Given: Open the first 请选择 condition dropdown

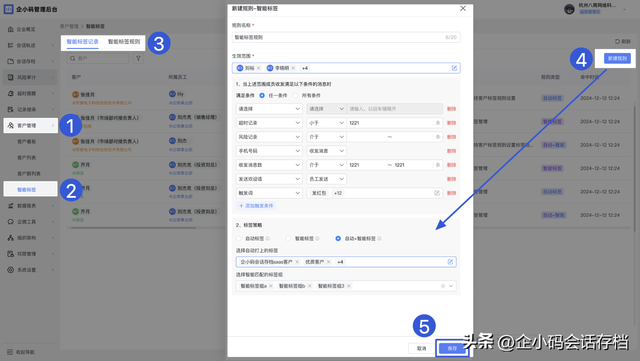Looking at the screenshot, I should [x=269, y=109].
